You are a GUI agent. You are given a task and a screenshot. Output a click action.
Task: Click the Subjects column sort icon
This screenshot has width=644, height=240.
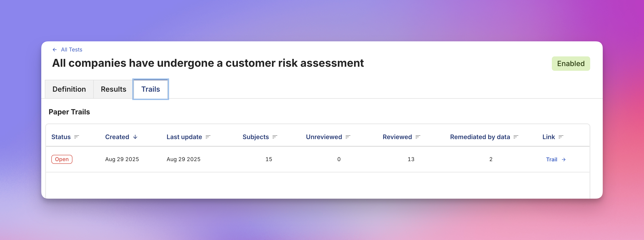[x=275, y=137]
